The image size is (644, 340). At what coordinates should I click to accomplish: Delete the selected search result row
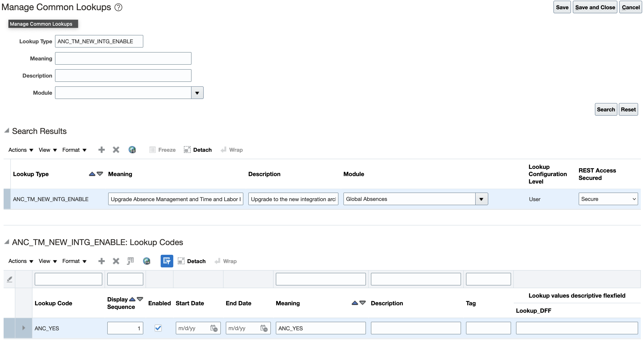coord(116,150)
